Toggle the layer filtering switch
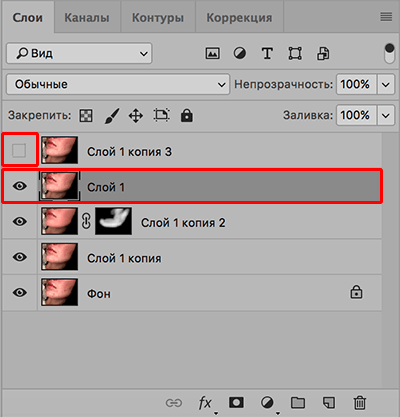 point(389,53)
